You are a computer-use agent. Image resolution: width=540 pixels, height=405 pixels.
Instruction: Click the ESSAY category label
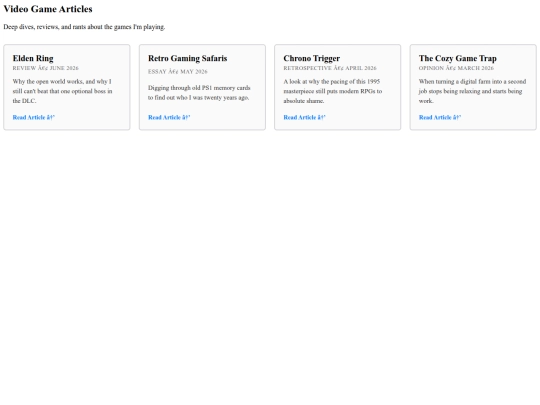[157, 72]
